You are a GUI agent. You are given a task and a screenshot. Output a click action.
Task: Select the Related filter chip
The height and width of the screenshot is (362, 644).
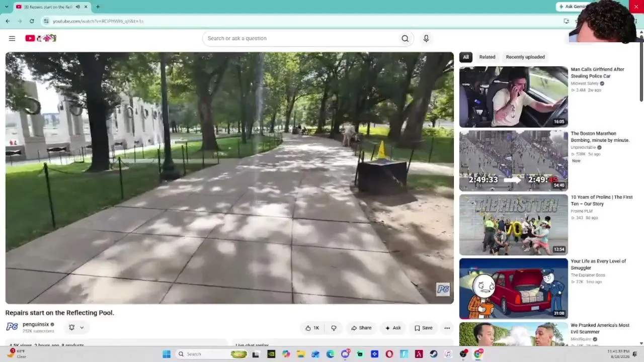point(487,57)
